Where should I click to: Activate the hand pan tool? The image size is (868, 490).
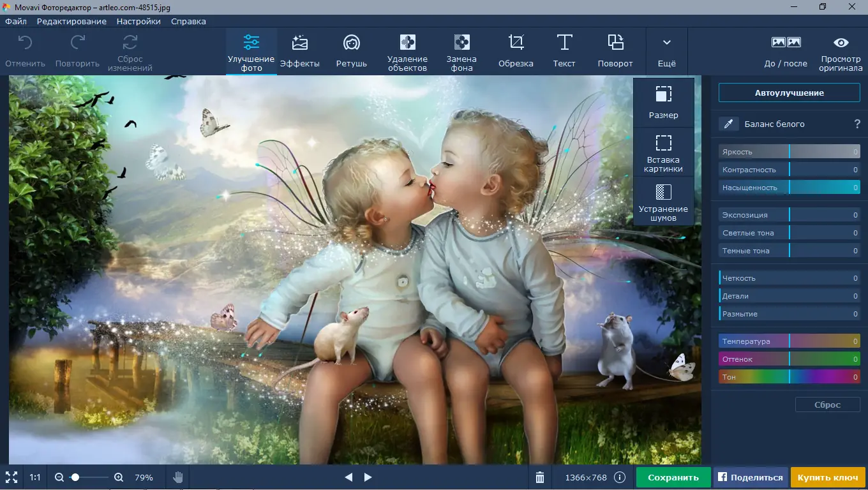[x=177, y=477]
